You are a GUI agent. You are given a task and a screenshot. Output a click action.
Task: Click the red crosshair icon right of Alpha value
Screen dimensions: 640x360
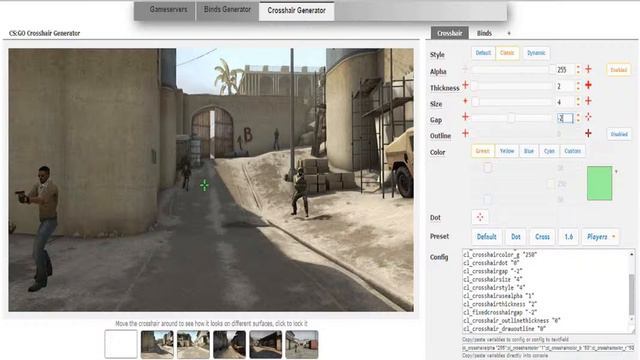(588, 69)
